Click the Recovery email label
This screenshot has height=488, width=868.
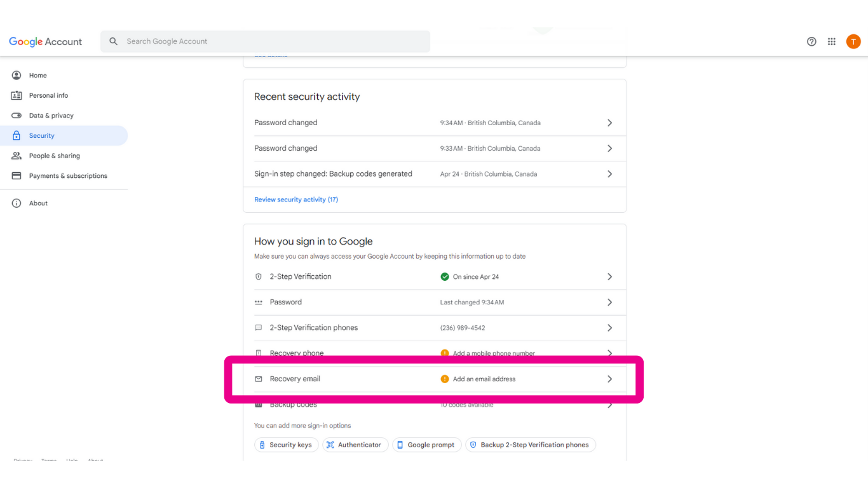(x=295, y=379)
